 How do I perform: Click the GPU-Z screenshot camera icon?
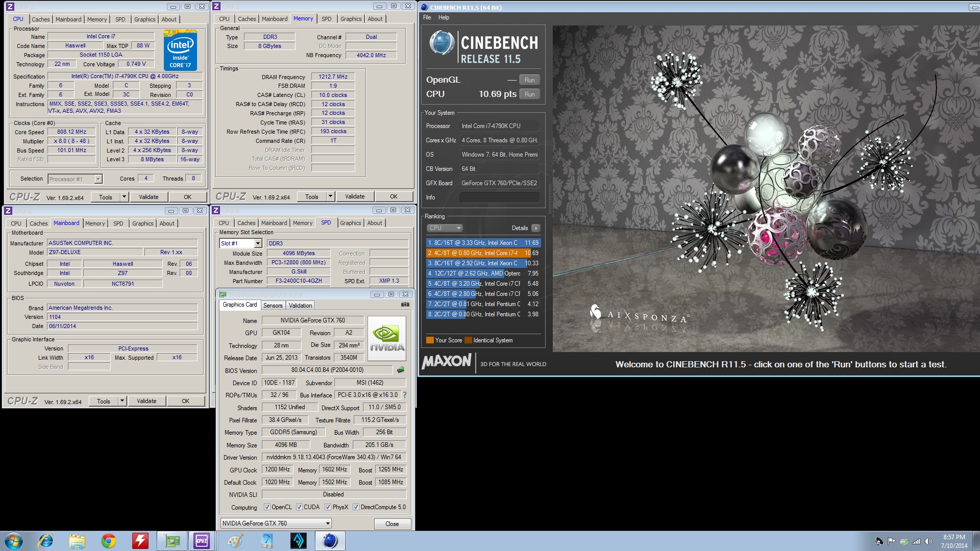click(x=405, y=305)
